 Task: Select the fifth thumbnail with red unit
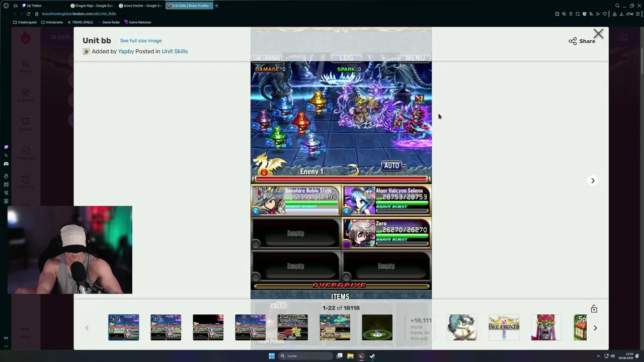[x=293, y=327]
